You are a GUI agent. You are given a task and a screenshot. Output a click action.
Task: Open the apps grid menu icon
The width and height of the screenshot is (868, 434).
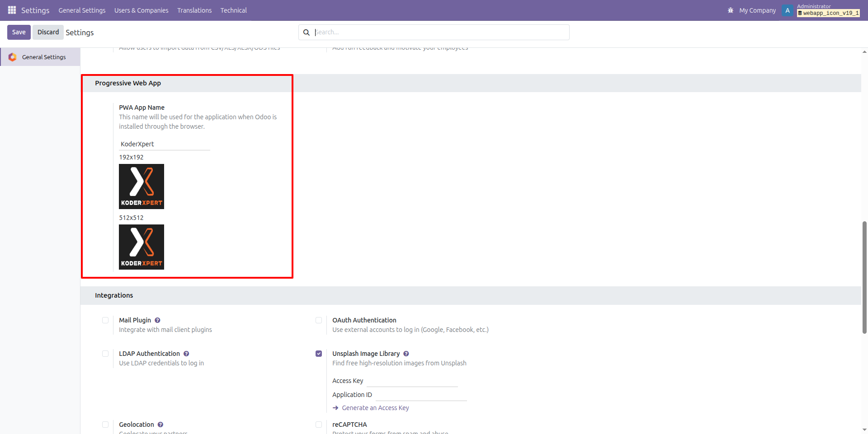pos(12,10)
